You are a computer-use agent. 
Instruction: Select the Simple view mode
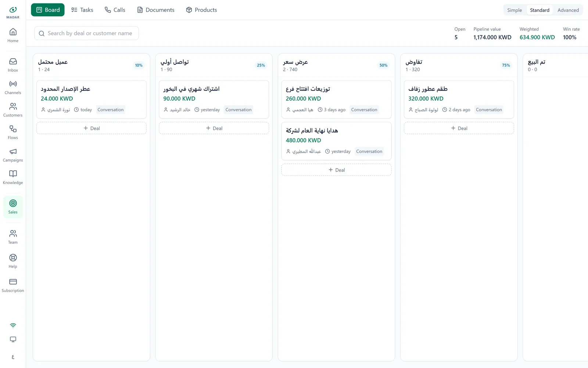tap(514, 10)
